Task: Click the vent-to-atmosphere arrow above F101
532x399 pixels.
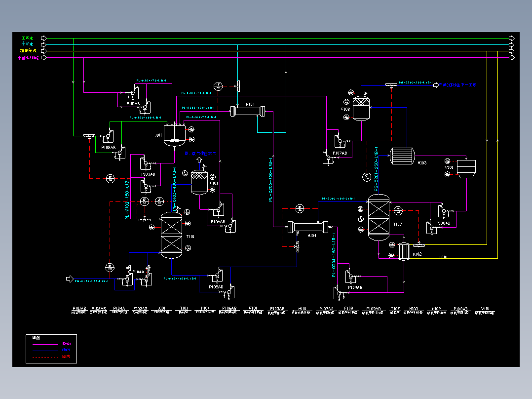Action: coord(199,160)
